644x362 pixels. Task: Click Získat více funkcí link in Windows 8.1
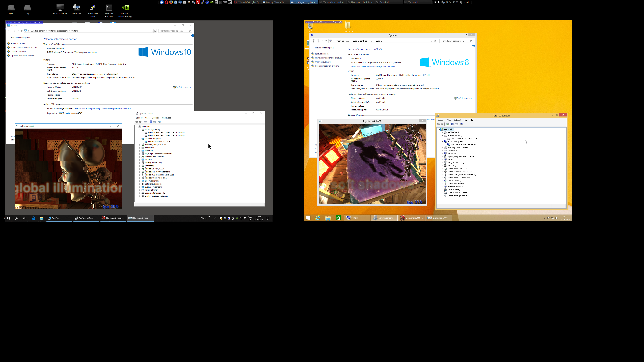click(373, 67)
